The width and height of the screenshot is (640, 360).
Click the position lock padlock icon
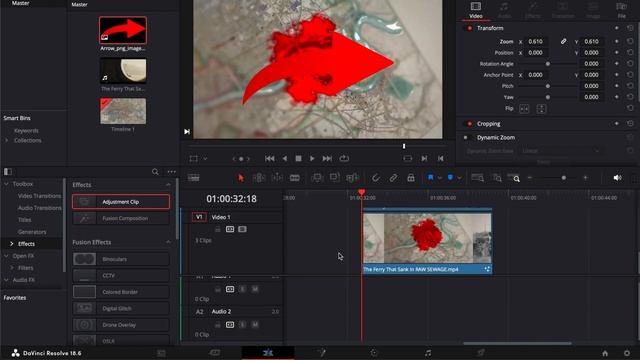tap(411, 178)
